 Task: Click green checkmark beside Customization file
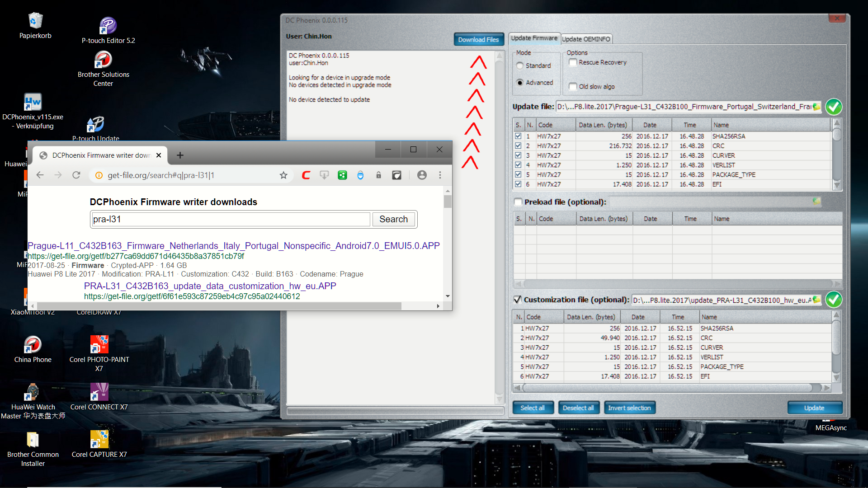tap(834, 300)
